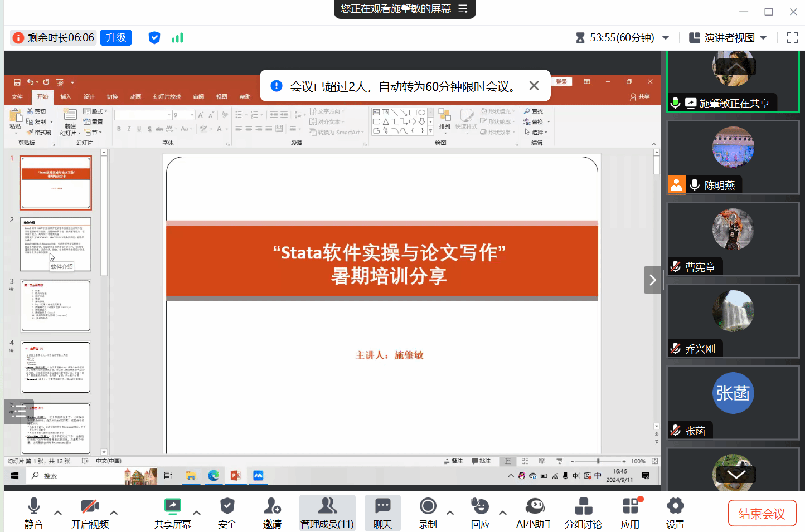The width and height of the screenshot is (805, 532).
Task: Dismiss the 60分钟限时会议 notification
Action: pyautogui.click(x=534, y=86)
